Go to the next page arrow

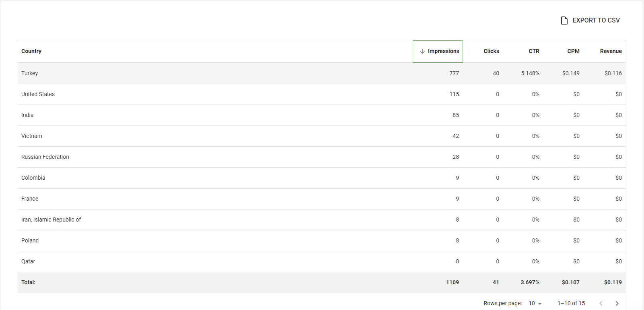point(617,303)
